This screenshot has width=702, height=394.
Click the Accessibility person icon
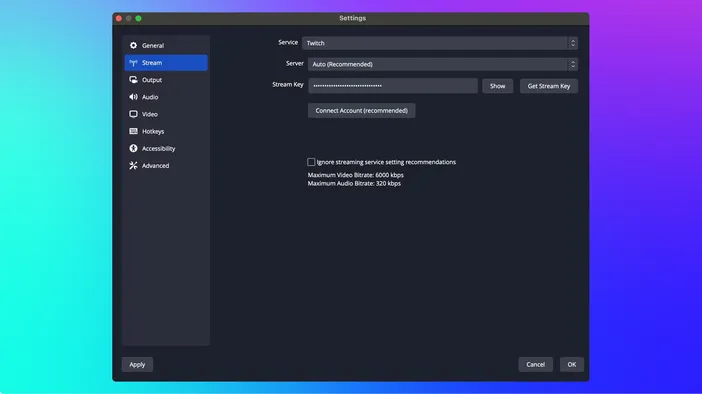[133, 148]
